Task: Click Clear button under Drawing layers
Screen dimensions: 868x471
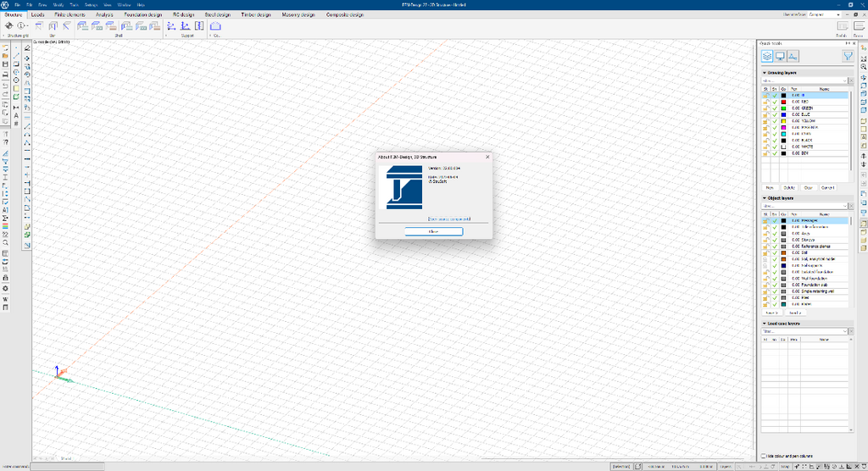Action: pyautogui.click(x=808, y=187)
